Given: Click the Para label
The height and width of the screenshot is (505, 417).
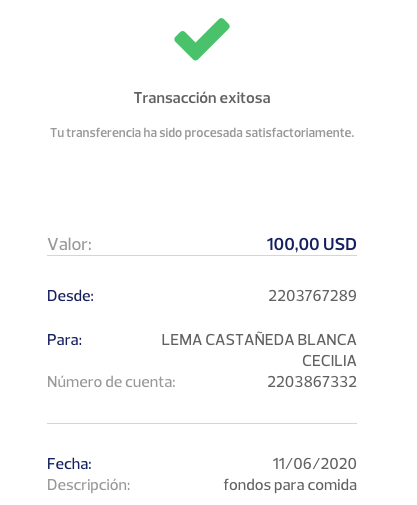Looking at the screenshot, I should 64,340.
